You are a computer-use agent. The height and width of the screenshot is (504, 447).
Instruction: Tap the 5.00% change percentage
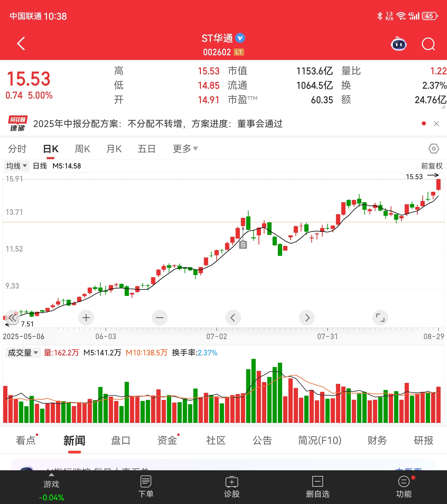[40, 96]
